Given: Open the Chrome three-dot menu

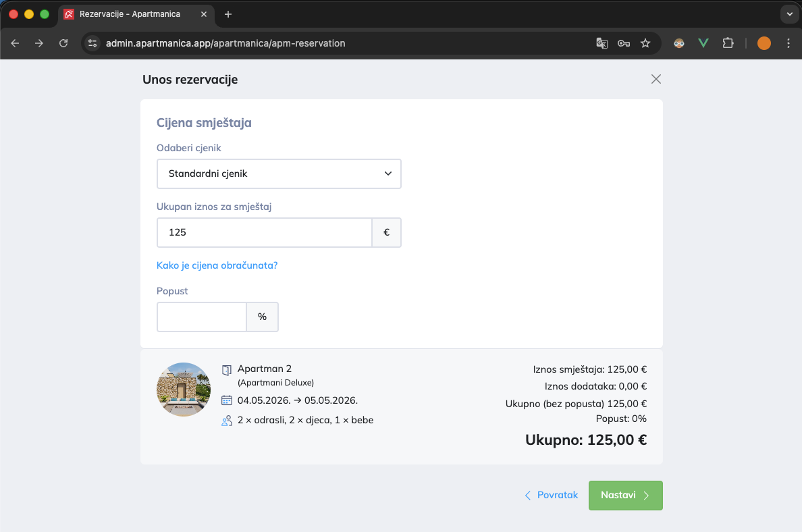Looking at the screenshot, I should pyautogui.click(x=788, y=43).
